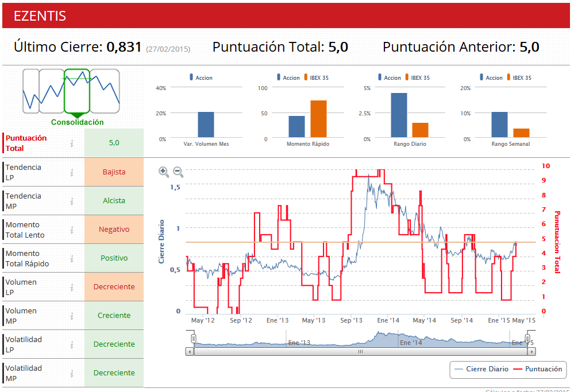Zoom out the chart with magnifier minus

pos(178,172)
